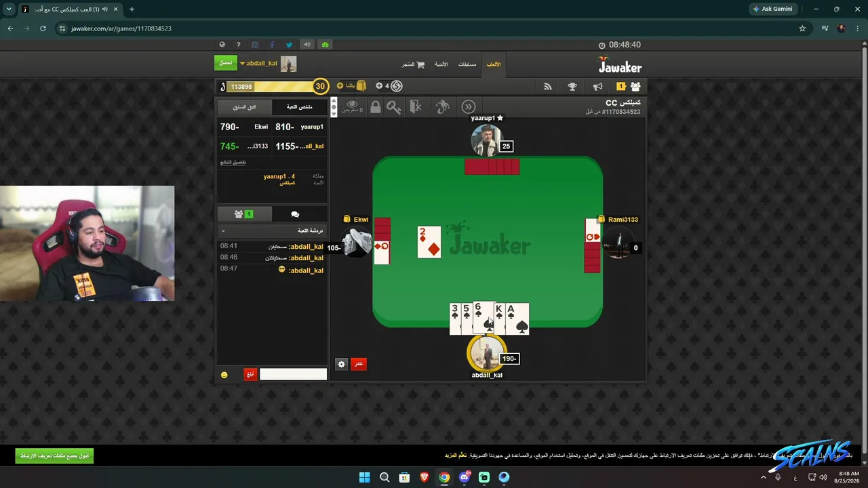This screenshot has height=488, width=868.
Task: Expand the abdall_kal account dropdown arrow
Action: tap(242, 64)
